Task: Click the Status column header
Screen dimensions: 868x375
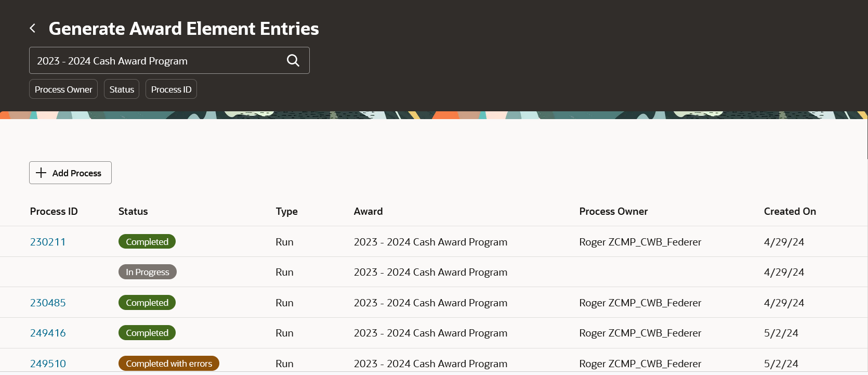Action: coord(133,211)
